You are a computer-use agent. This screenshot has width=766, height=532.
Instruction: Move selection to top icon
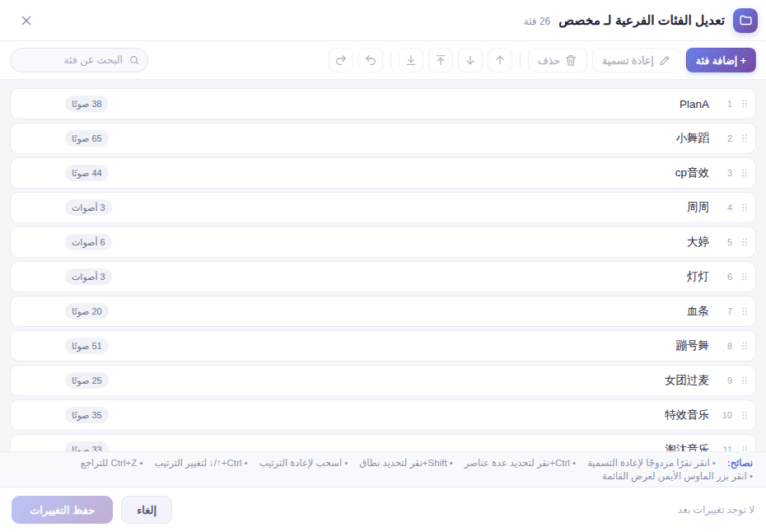pos(441,60)
